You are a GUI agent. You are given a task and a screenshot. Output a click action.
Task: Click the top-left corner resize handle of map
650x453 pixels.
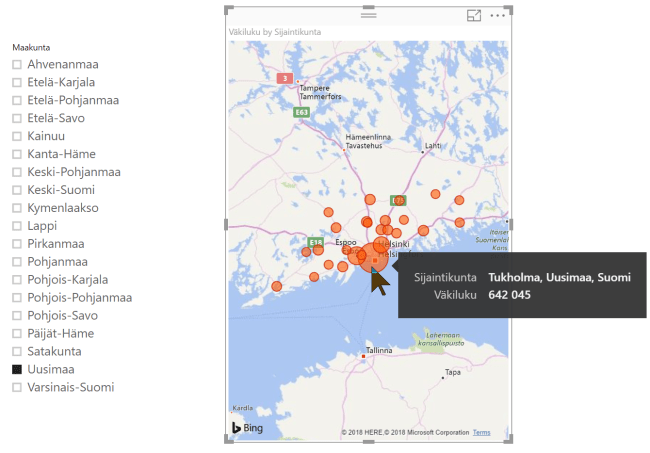(x=229, y=9)
